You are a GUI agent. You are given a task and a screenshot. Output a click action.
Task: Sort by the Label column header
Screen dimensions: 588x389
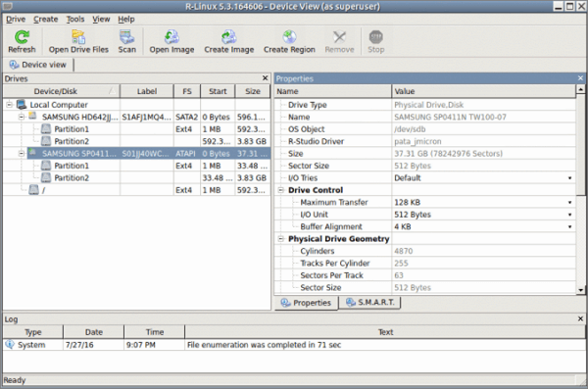pyautogui.click(x=147, y=91)
